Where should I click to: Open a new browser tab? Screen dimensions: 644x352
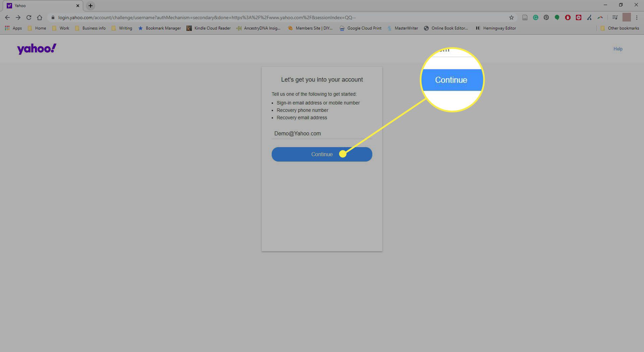[91, 6]
